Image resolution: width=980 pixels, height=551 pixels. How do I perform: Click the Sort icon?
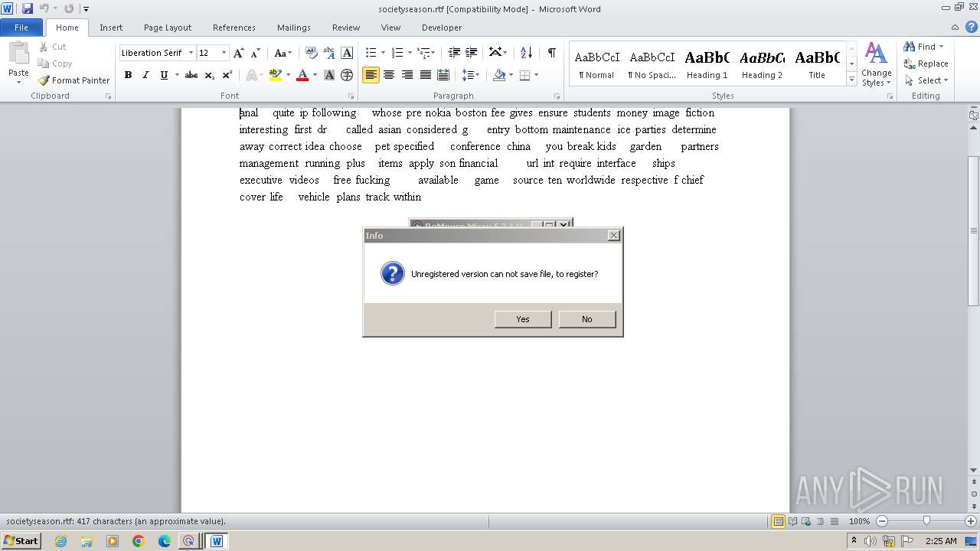pos(526,53)
